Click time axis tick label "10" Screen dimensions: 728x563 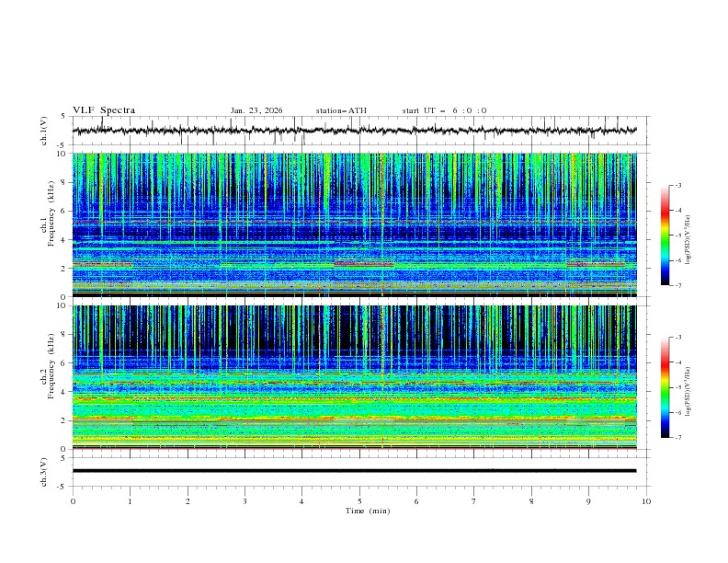(646, 501)
